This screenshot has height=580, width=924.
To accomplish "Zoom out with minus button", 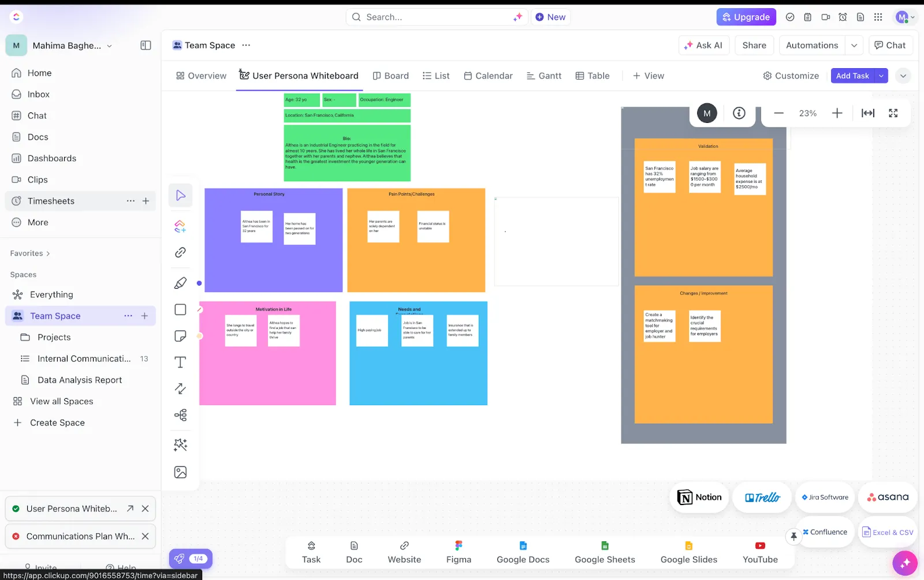I will pyautogui.click(x=778, y=113).
